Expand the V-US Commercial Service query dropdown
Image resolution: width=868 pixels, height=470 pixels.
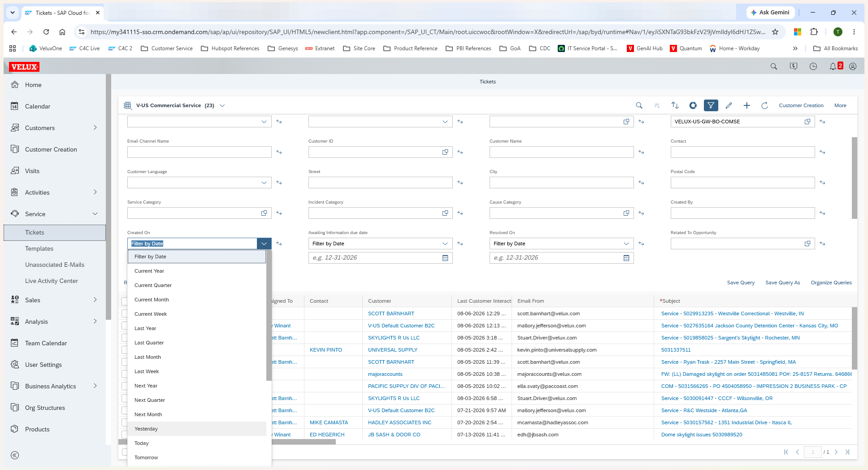tap(222, 105)
